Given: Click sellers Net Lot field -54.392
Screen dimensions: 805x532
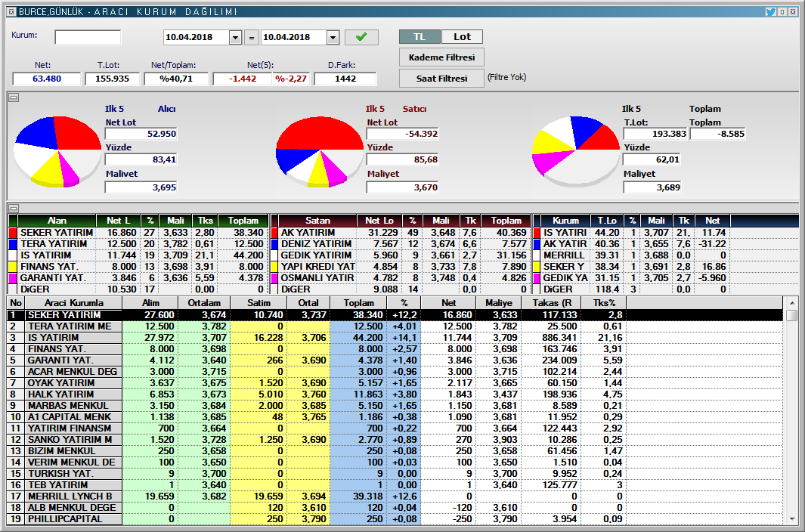Looking at the screenshot, I should pyautogui.click(x=402, y=134).
